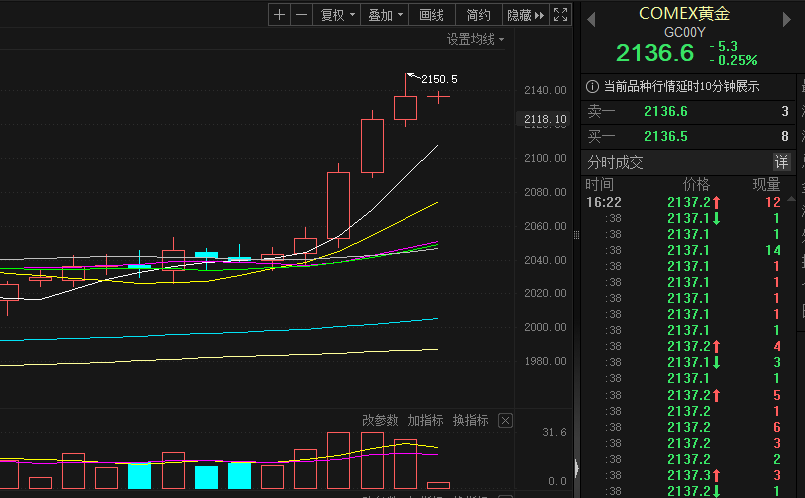Expand the 设置均线 moving average settings
805x498 pixels.
click(475, 39)
